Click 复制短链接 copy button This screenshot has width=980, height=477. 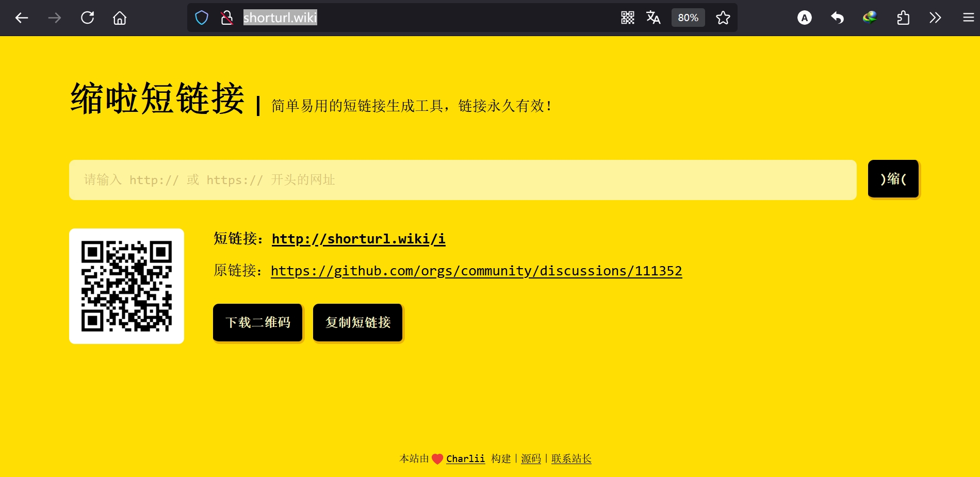click(357, 322)
